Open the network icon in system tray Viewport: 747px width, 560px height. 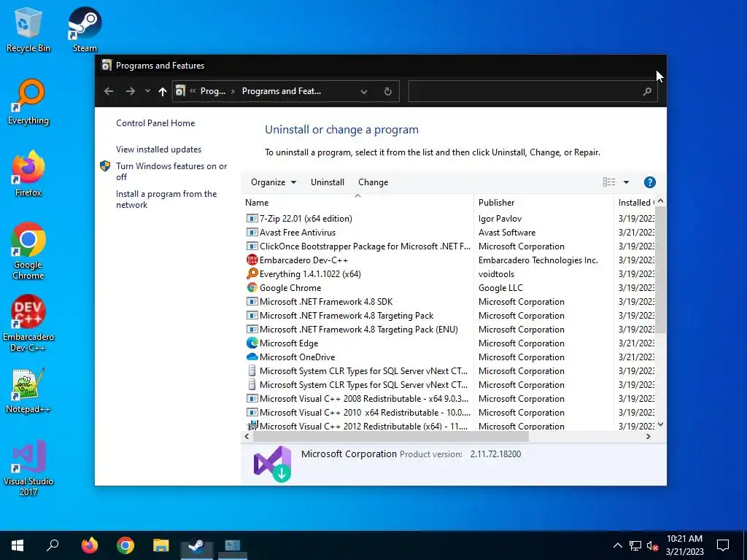coord(635,545)
